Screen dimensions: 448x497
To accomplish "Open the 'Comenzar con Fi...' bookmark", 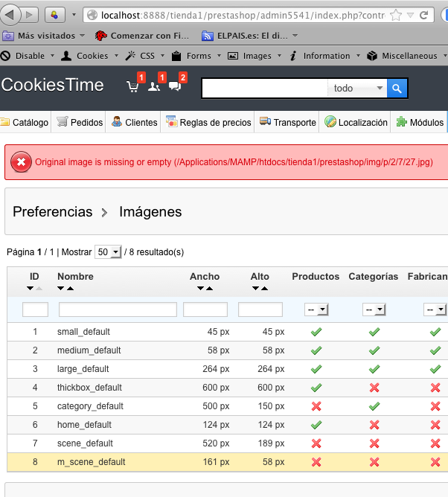I will click(x=142, y=36).
